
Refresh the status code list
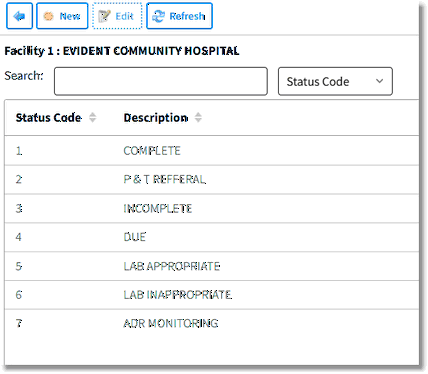pyautogui.click(x=179, y=16)
